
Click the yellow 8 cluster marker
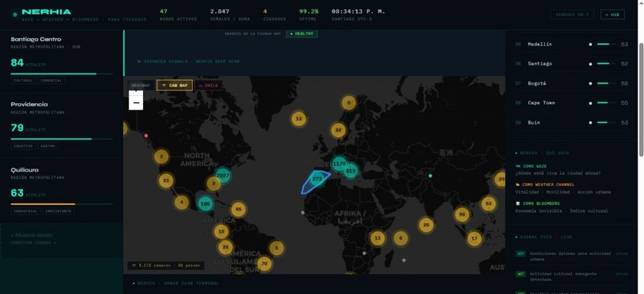point(348,102)
